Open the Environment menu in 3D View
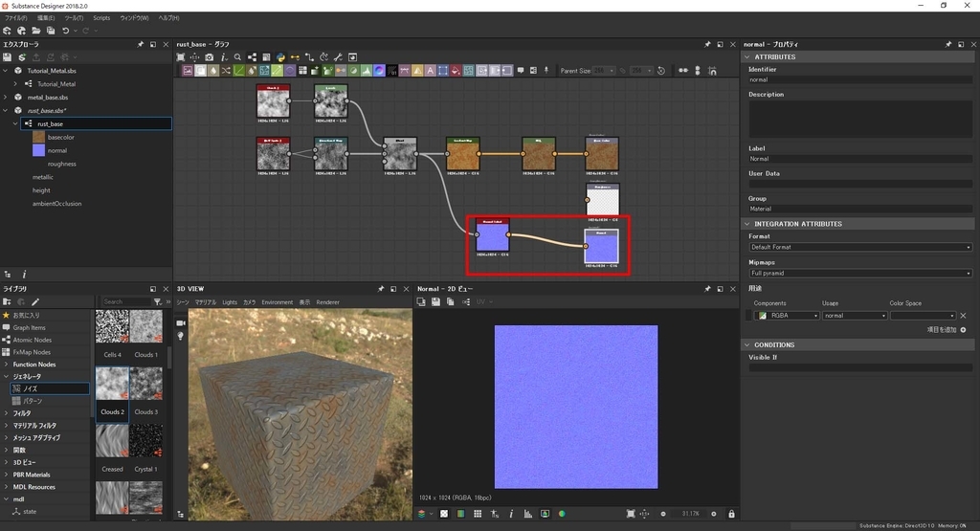This screenshot has height=531, width=980. (x=277, y=302)
